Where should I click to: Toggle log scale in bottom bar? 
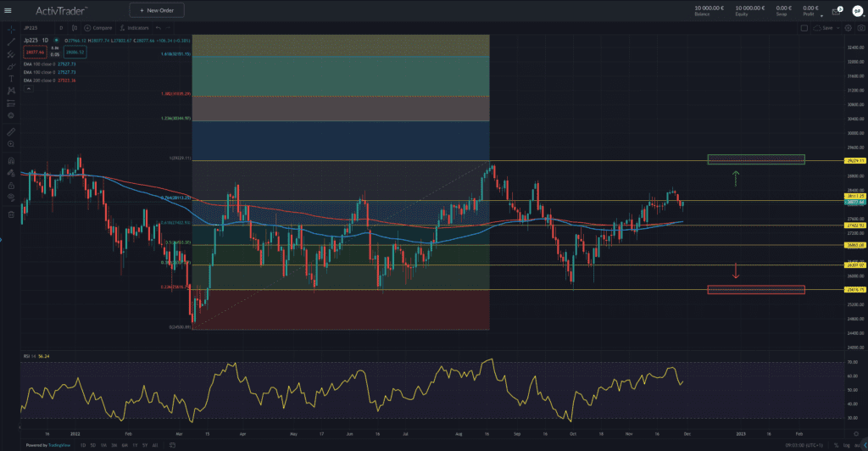coord(847,445)
